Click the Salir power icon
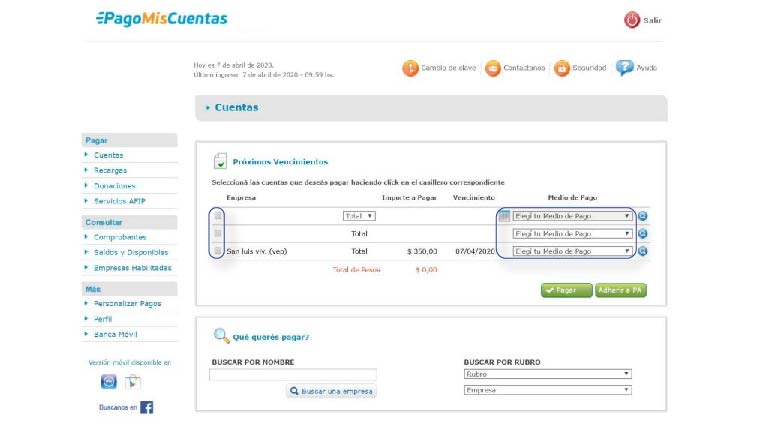The width and height of the screenshot is (768, 432). tap(632, 20)
